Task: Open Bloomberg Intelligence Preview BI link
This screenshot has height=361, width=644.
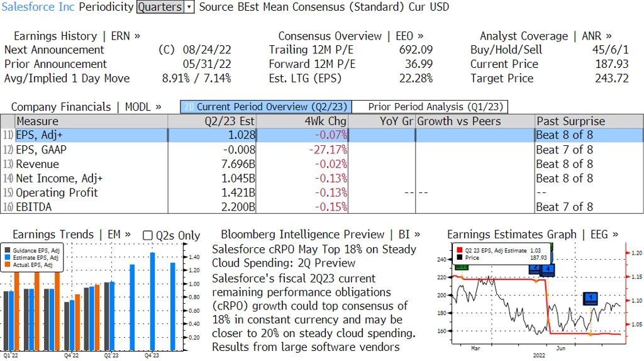Action: (320, 235)
